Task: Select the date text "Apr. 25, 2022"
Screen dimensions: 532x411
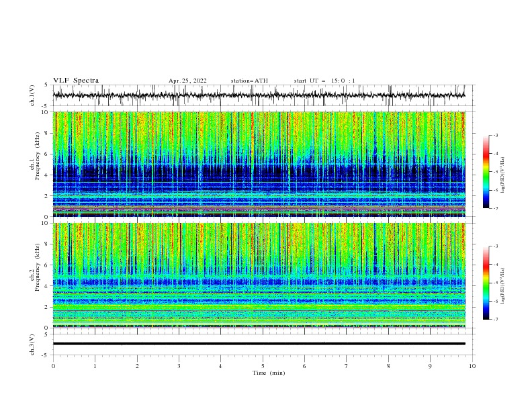Action: [187, 81]
